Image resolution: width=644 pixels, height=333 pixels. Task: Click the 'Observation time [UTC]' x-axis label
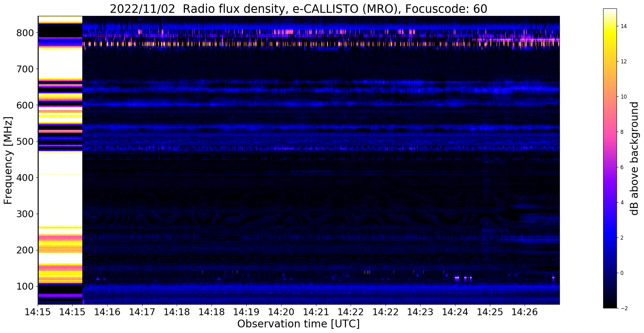click(x=298, y=324)
